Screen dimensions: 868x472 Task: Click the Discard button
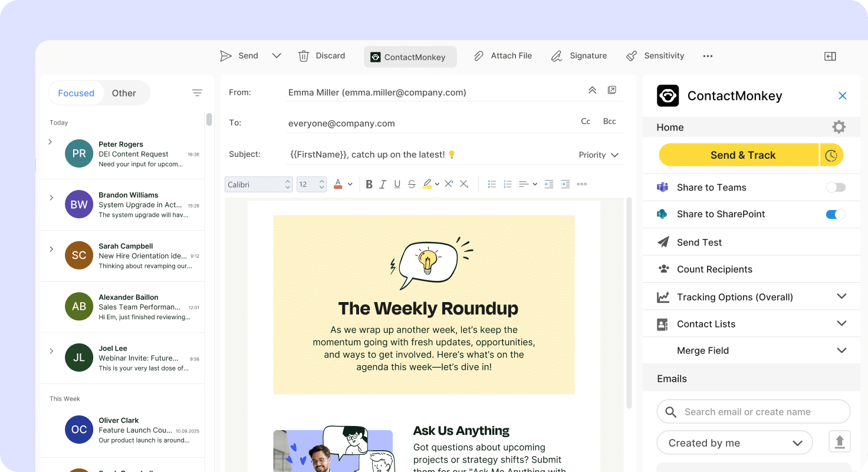click(x=322, y=55)
